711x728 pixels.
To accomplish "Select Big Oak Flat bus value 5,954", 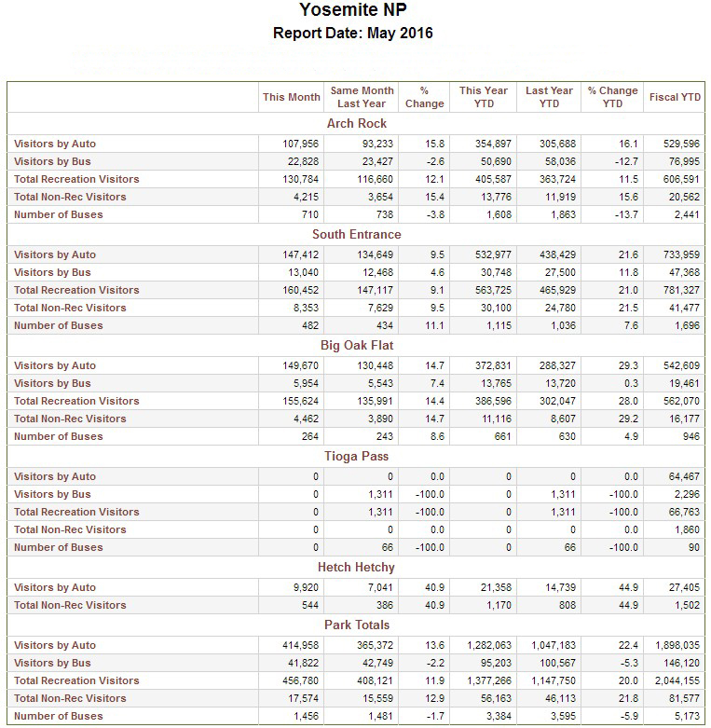I will click(x=306, y=383).
